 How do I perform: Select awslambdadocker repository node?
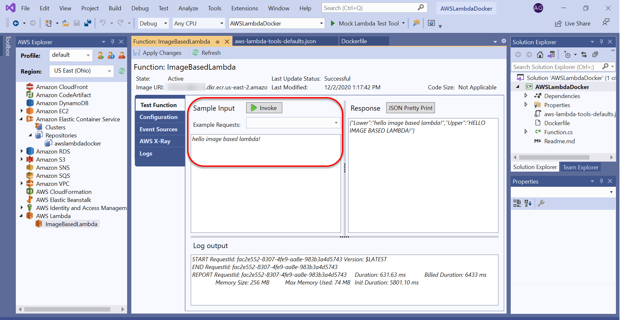pos(77,143)
